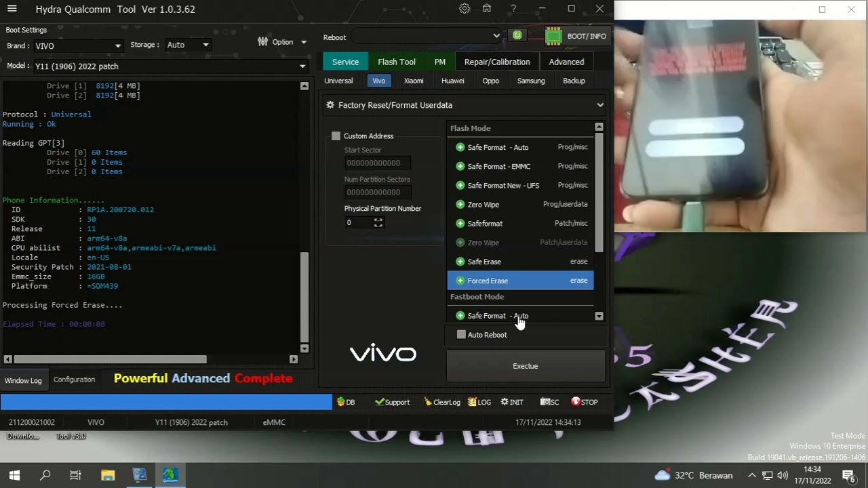
Task: Switch to Window Log tab
Action: point(23,380)
